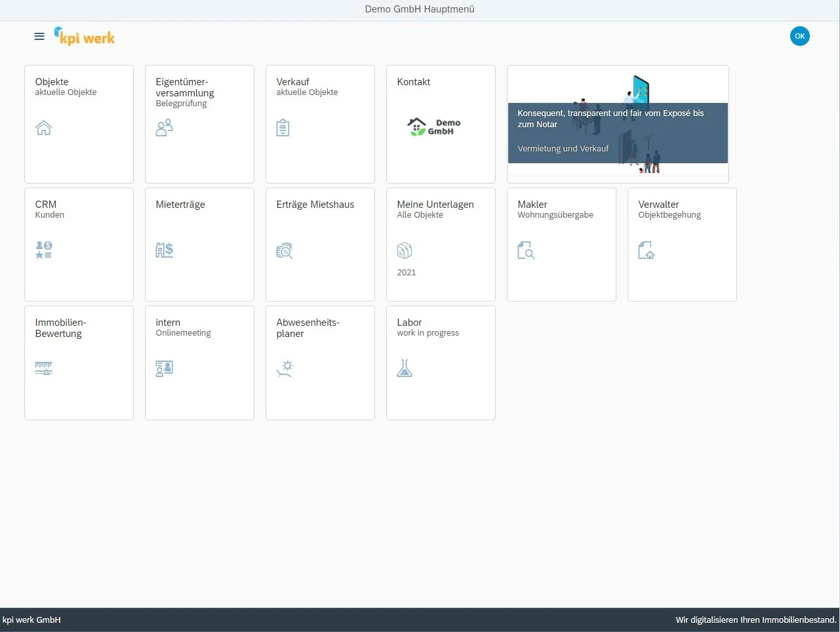This screenshot has height=632, width=840.
Task: Open the hamburger navigation menu
Action: (39, 37)
